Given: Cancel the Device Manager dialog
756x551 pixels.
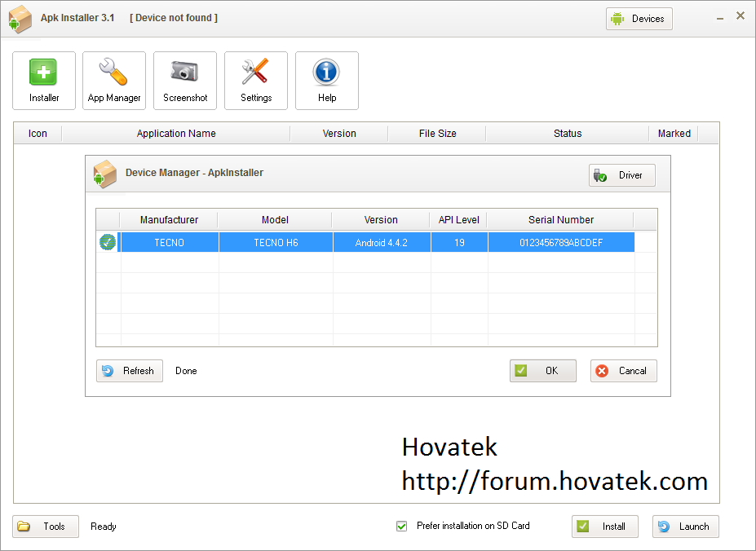Looking at the screenshot, I should point(623,371).
